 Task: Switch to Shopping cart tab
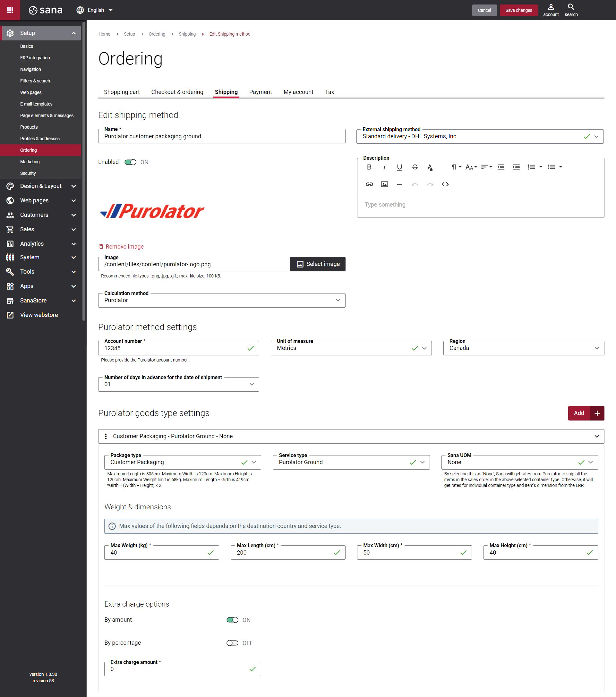click(x=122, y=92)
